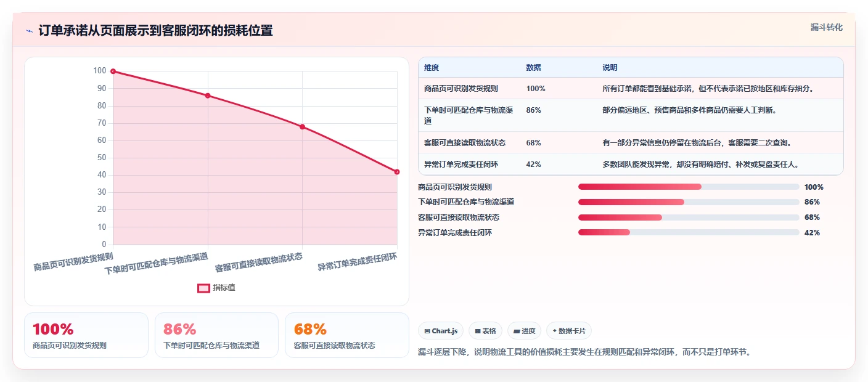Click the 表格 tag

(x=485, y=331)
